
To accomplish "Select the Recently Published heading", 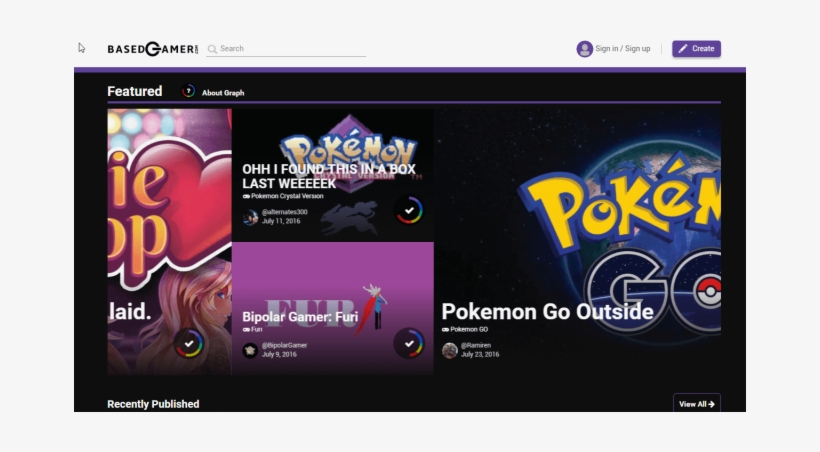I will [x=153, y=404].
